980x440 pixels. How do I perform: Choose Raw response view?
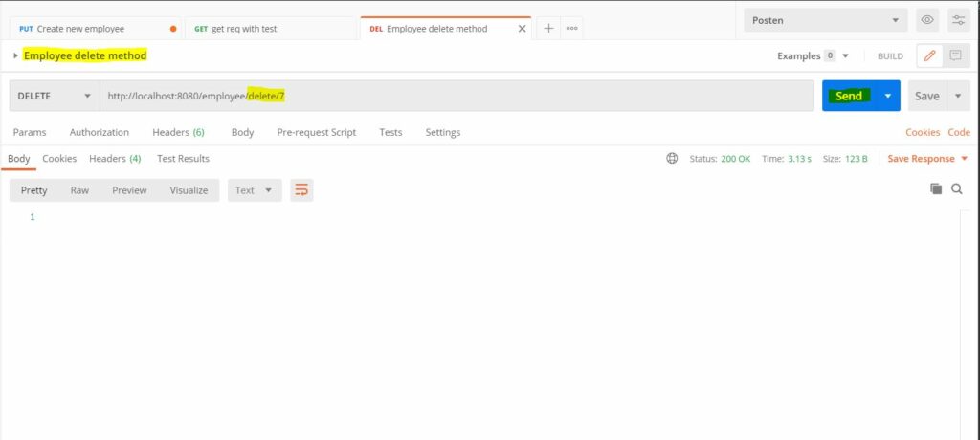[x=79, y=190]
